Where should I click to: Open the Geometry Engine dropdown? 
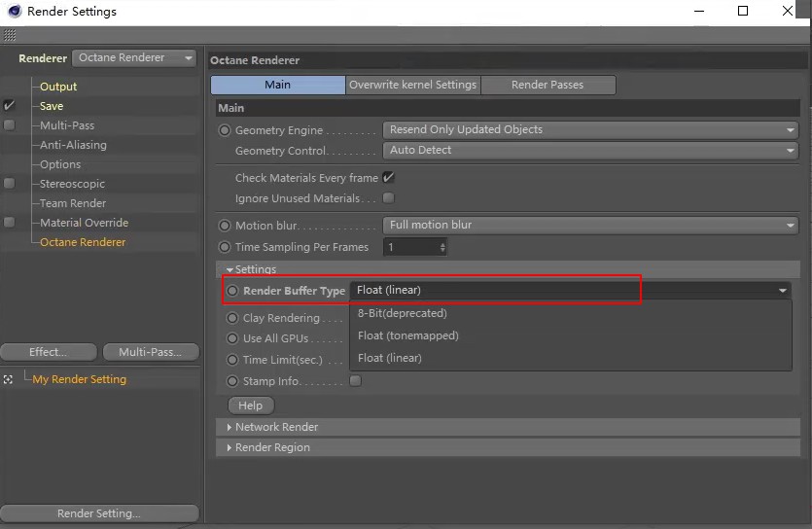(x=590, y=130)
